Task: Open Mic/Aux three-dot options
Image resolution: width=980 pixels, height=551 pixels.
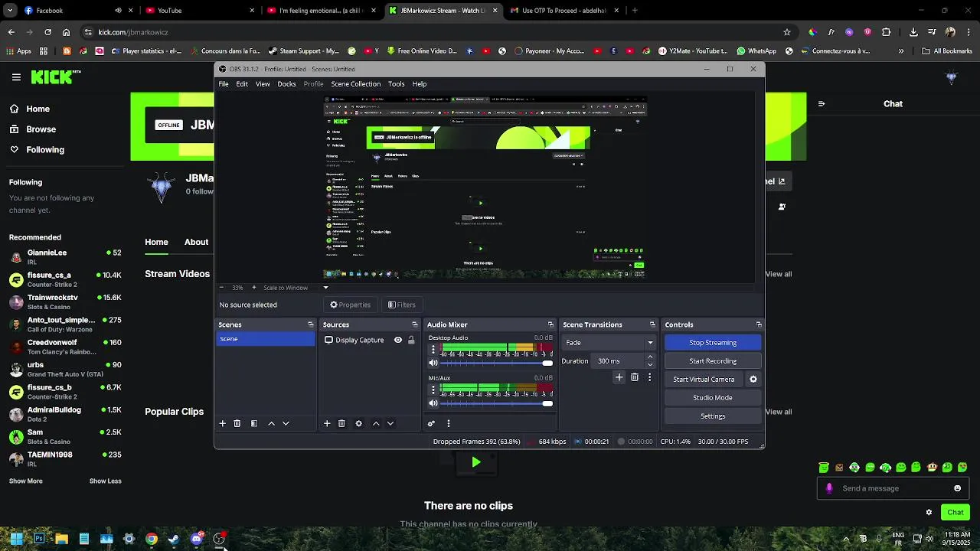Action: pyautogui.click(x=433, y=390)
